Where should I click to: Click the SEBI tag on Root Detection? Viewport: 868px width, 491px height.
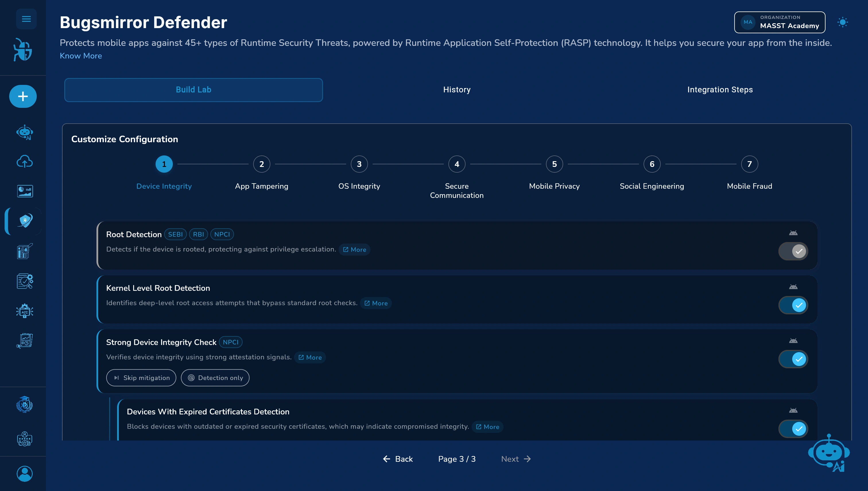(x=175, y=235)
